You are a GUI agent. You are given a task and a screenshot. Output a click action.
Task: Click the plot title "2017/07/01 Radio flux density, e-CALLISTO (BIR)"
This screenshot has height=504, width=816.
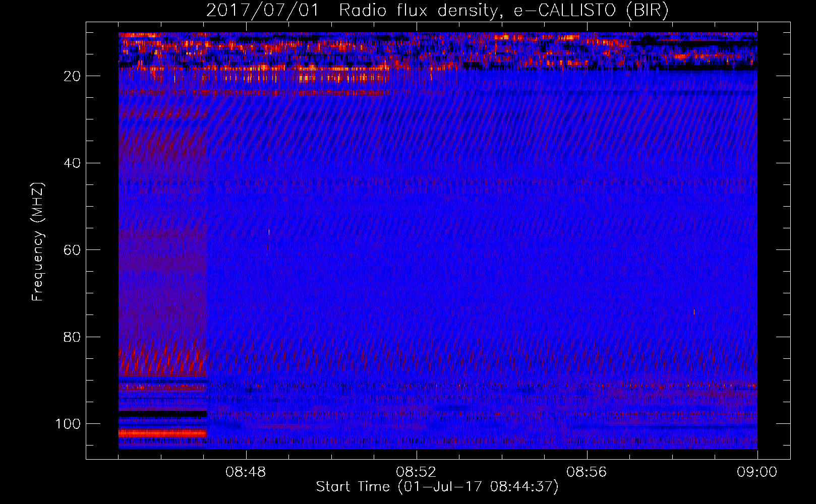(437, 11)
